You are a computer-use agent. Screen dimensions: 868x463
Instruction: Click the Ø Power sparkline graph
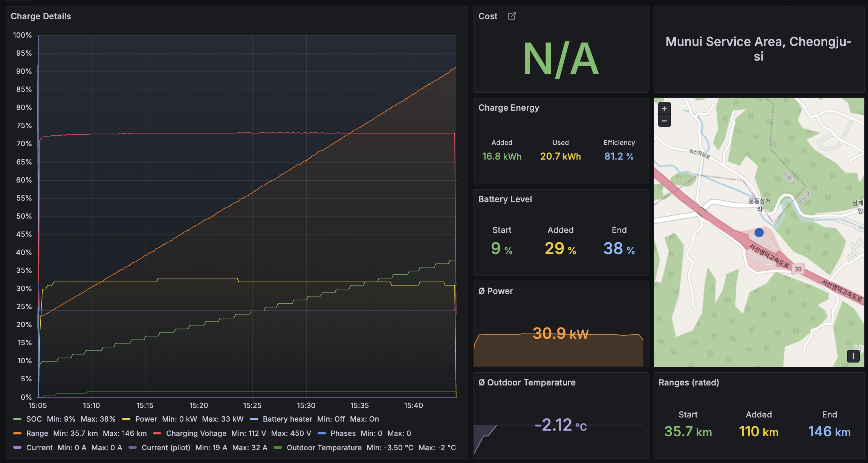pos(558,350)
